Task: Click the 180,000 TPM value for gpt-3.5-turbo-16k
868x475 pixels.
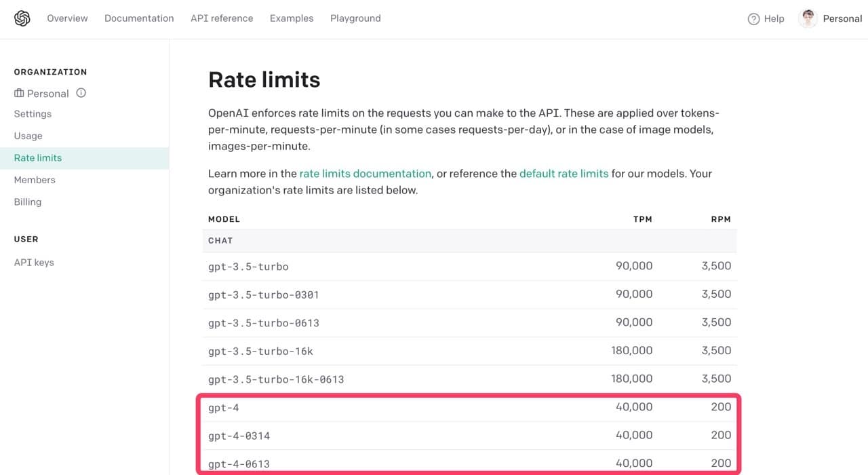Action: pyautogui.click(x=632, y=351)
